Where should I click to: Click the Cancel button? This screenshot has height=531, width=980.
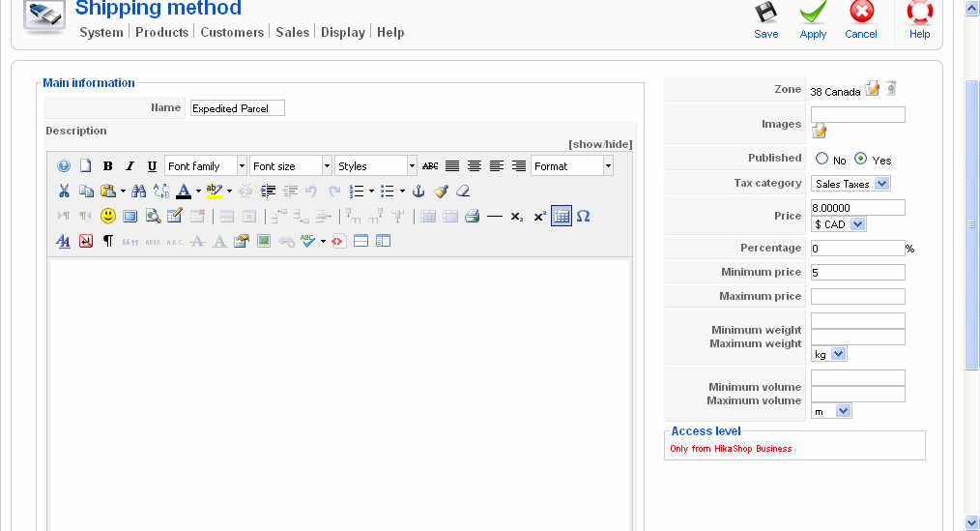click(861, 19)
